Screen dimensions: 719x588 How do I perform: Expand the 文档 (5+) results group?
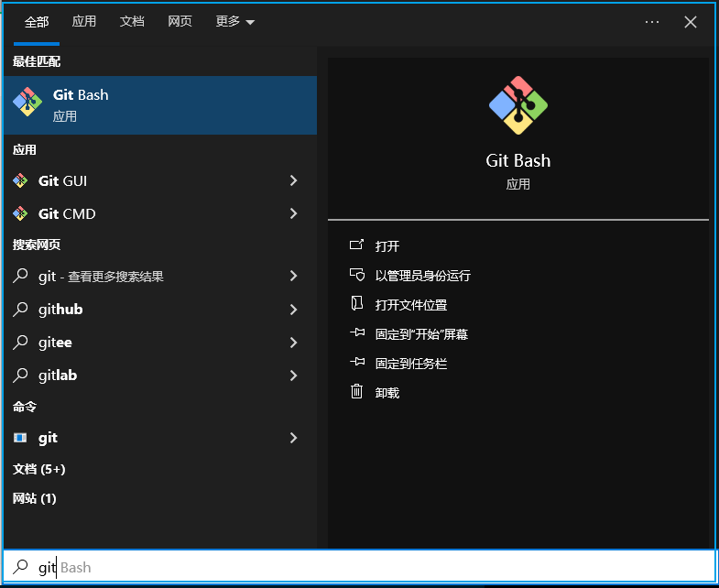coord(39,469)
